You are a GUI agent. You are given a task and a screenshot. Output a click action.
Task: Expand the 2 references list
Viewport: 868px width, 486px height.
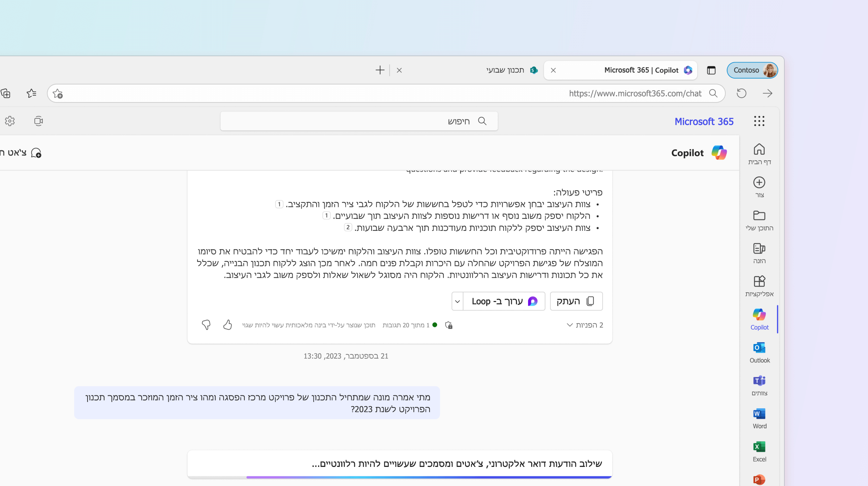(585, 325)
